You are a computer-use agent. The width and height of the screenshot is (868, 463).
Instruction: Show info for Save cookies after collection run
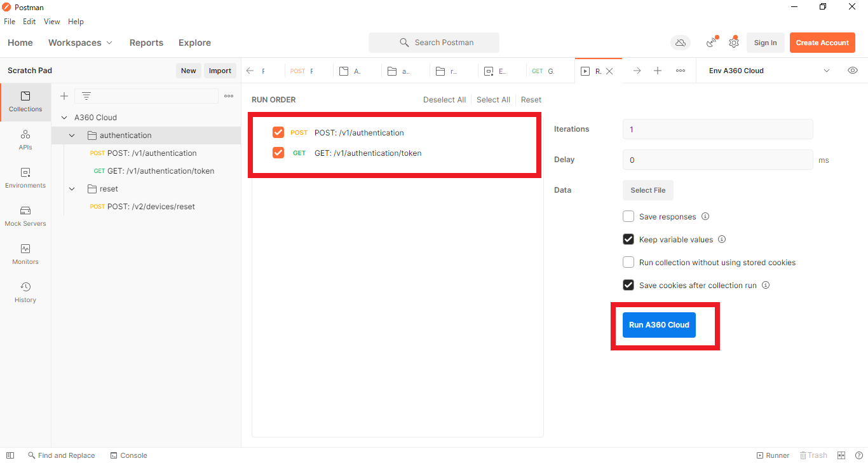pos(766,286)
